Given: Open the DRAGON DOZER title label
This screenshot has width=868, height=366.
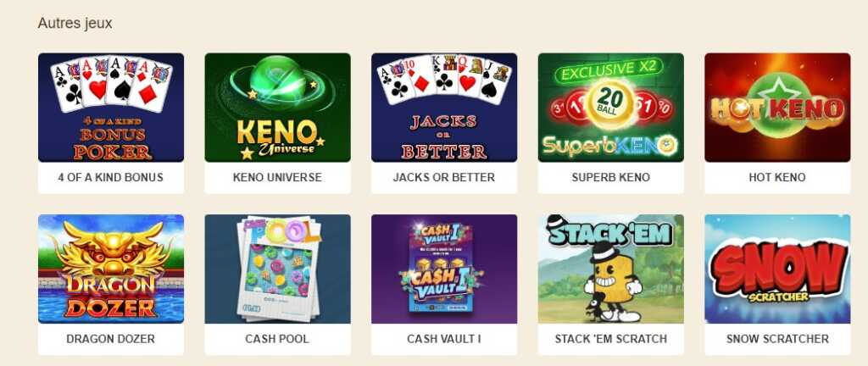Looking at the screenshot, I should [x=111, y=339].
